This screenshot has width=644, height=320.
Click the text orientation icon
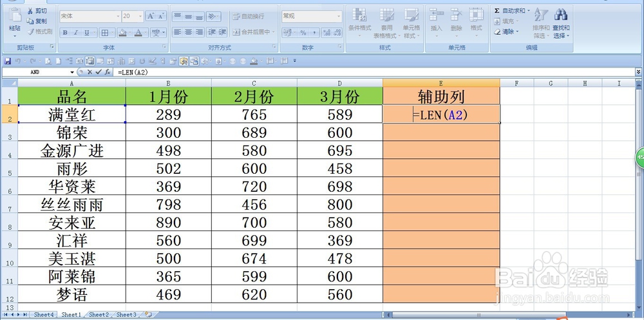click(213, 17)
